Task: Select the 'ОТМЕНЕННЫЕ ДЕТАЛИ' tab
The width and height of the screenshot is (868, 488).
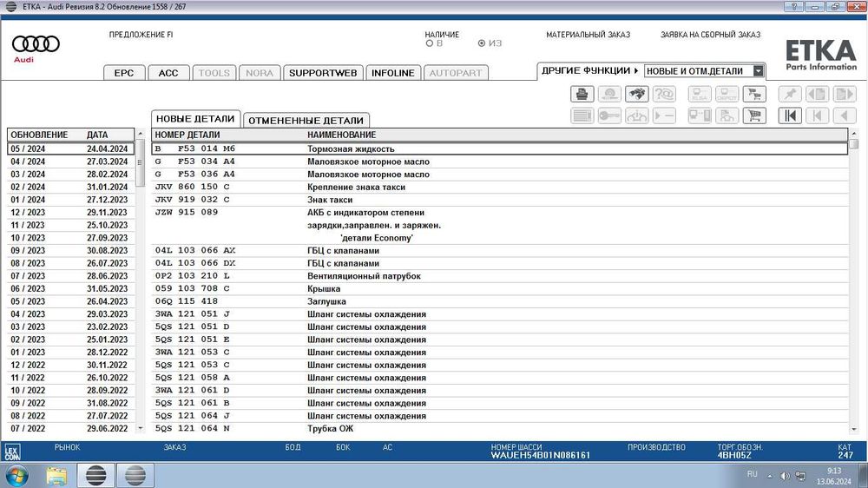Action: pos(306,120)
